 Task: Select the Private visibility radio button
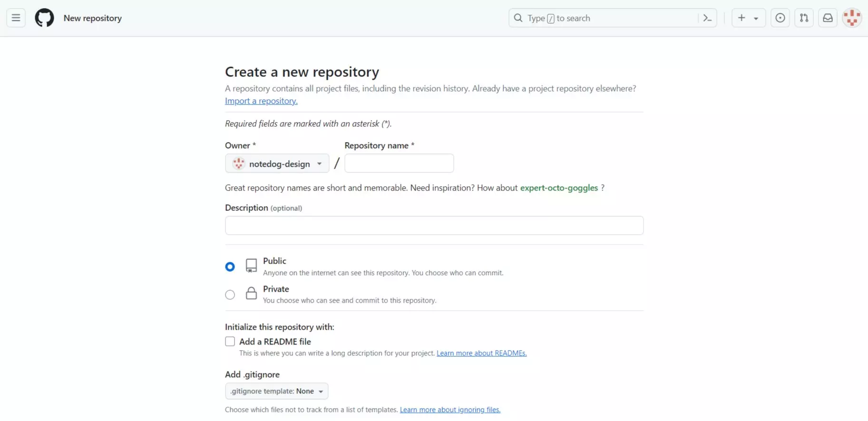point(230,295)
